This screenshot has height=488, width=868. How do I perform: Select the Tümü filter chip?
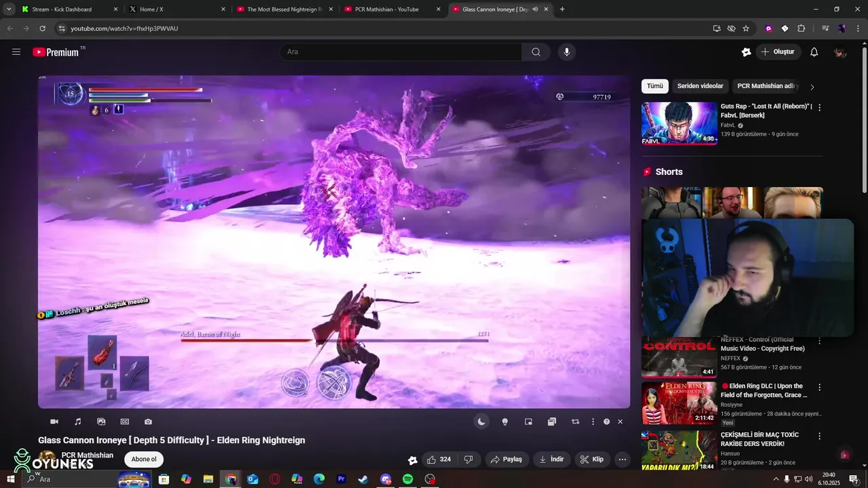pyautogui.click(x=655, y=86)
